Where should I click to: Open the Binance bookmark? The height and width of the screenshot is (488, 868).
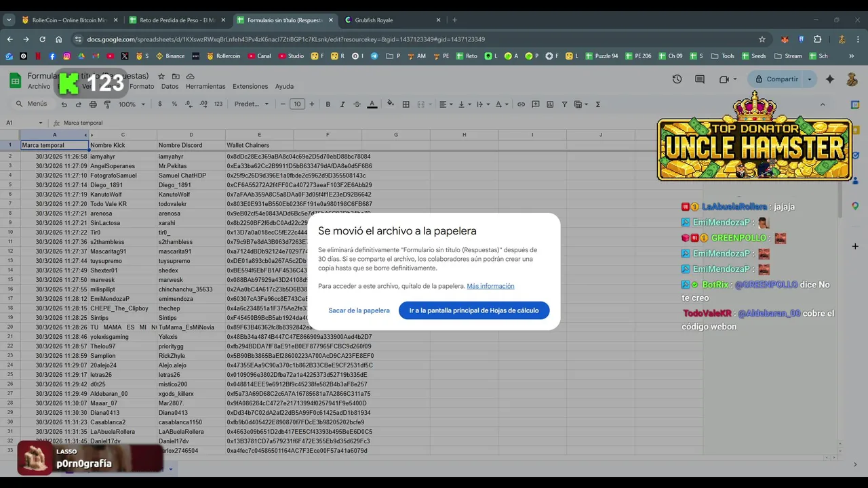click(x=170, y=56)
